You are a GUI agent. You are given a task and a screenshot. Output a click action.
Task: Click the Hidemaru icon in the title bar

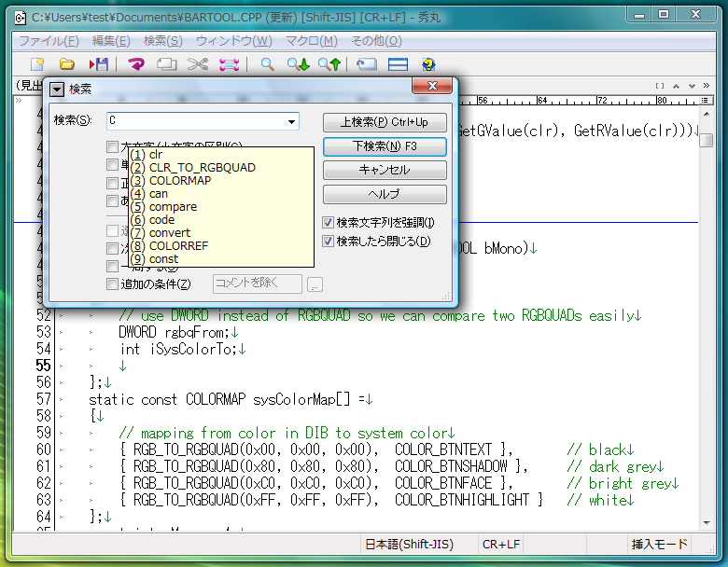(20, 18)
